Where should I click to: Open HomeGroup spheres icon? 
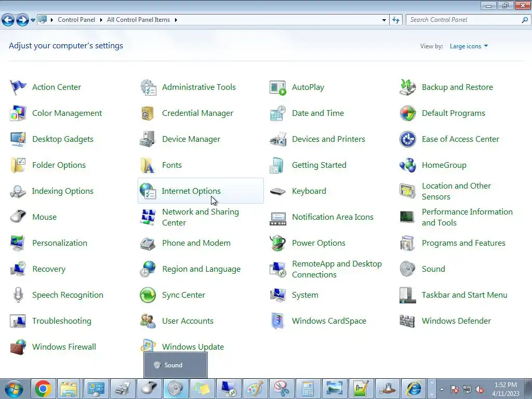pyautogui.click(x=407, y=165)
